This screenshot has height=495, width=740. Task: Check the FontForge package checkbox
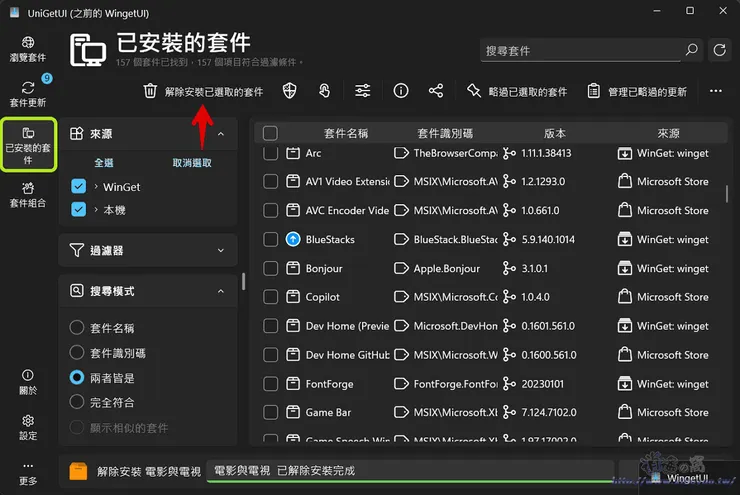point(270,384)
